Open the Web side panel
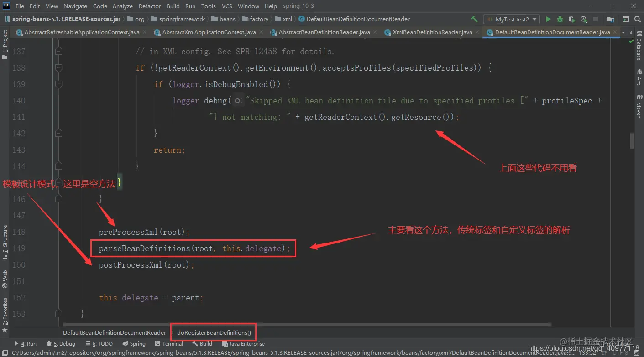 point(5,279)
